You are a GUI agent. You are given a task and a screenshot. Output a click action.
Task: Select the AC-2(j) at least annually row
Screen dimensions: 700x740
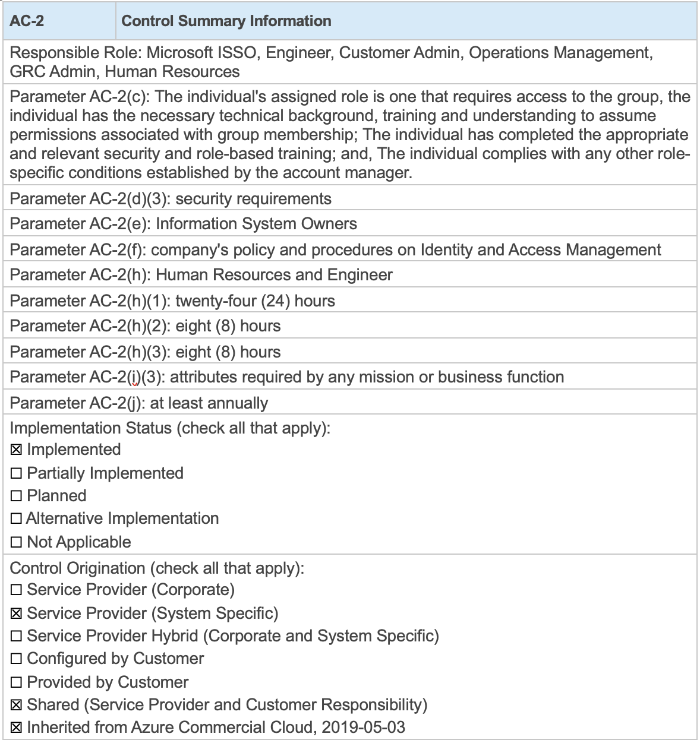350,403
